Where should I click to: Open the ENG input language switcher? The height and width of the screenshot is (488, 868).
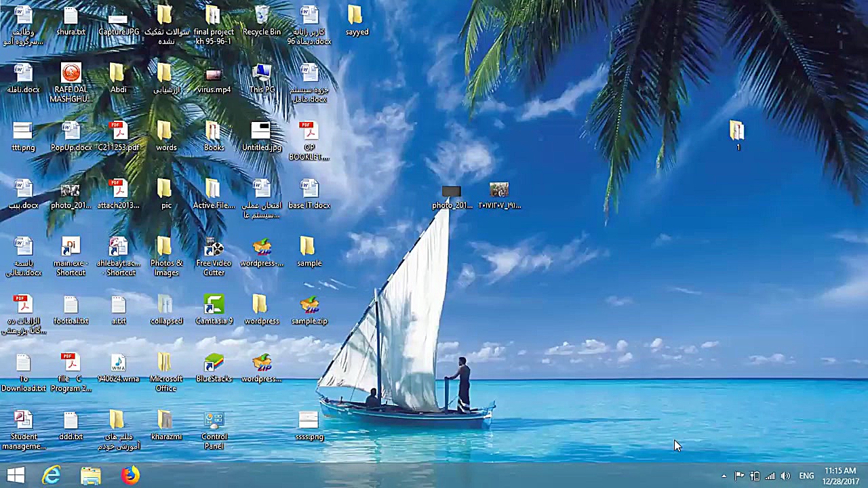(x=806, y=476)
